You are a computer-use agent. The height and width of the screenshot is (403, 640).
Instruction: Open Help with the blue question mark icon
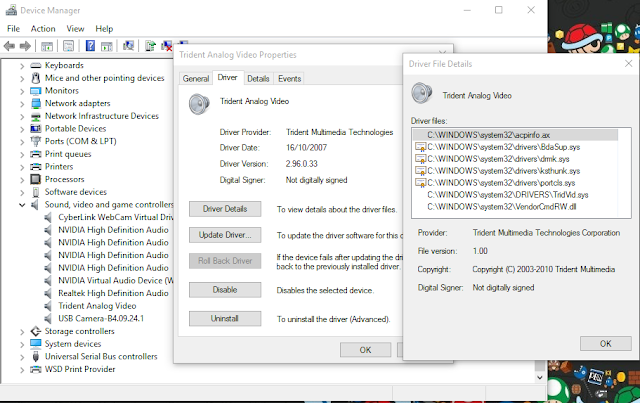pos(90,46)
